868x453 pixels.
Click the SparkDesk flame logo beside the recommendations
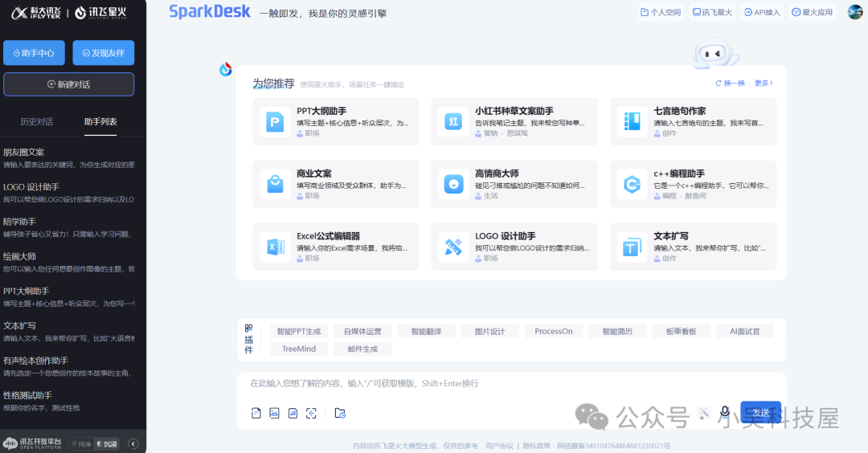click(225, 69)
